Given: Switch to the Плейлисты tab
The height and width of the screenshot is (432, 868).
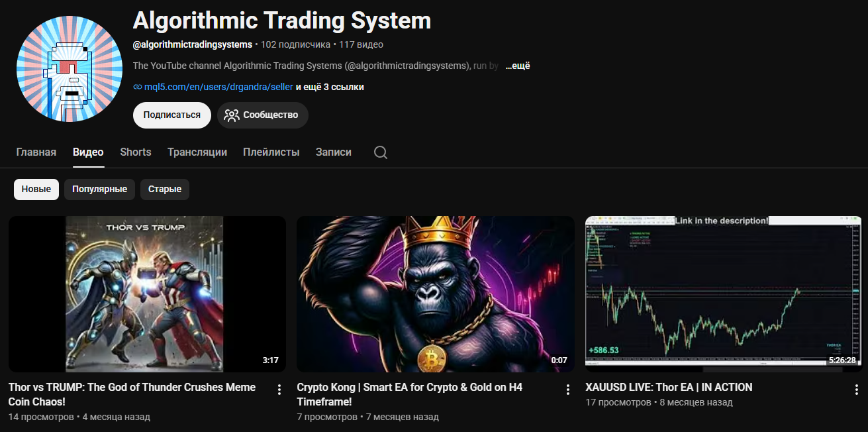Looking at the screenshot, I should [x=271, y=152].
